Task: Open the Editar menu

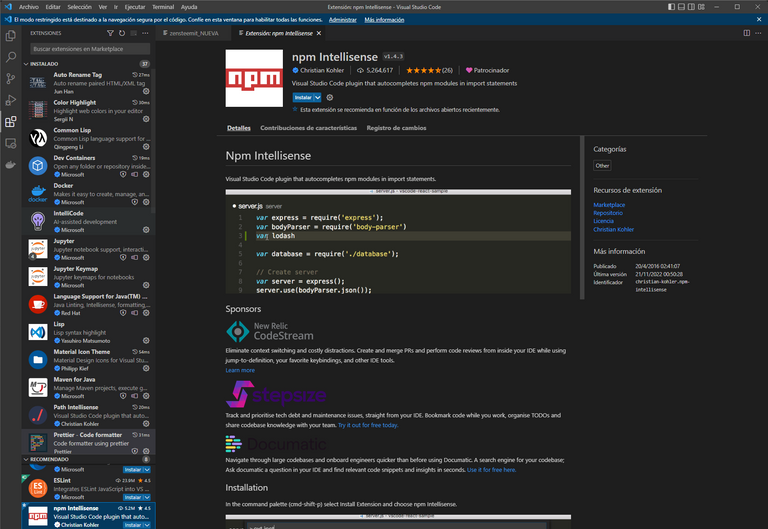Action: 53,7
